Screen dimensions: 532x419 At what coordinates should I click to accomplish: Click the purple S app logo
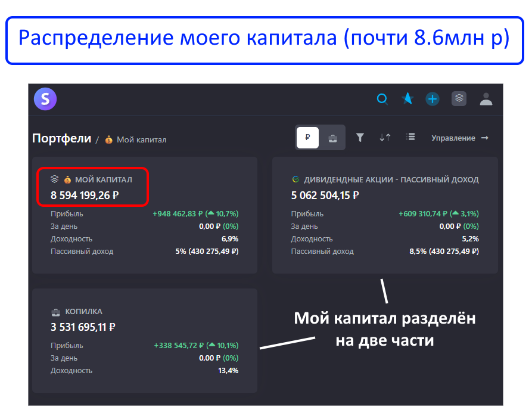(45, 99)
